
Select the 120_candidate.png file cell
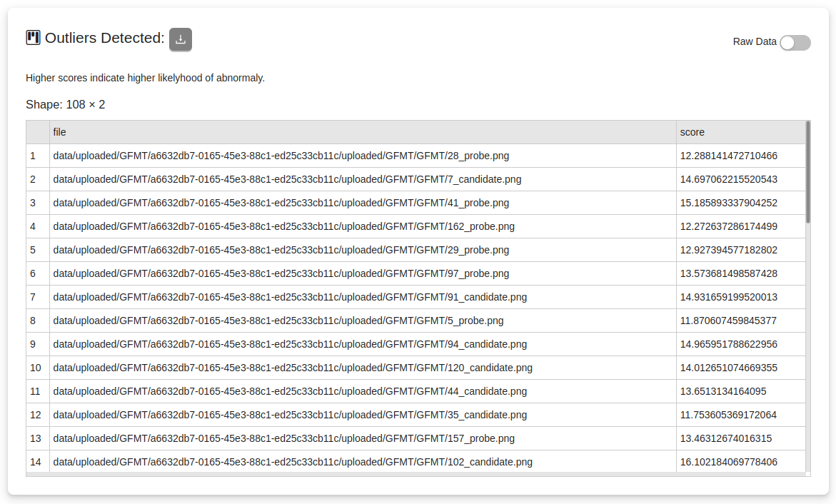(x=293, y=368)
